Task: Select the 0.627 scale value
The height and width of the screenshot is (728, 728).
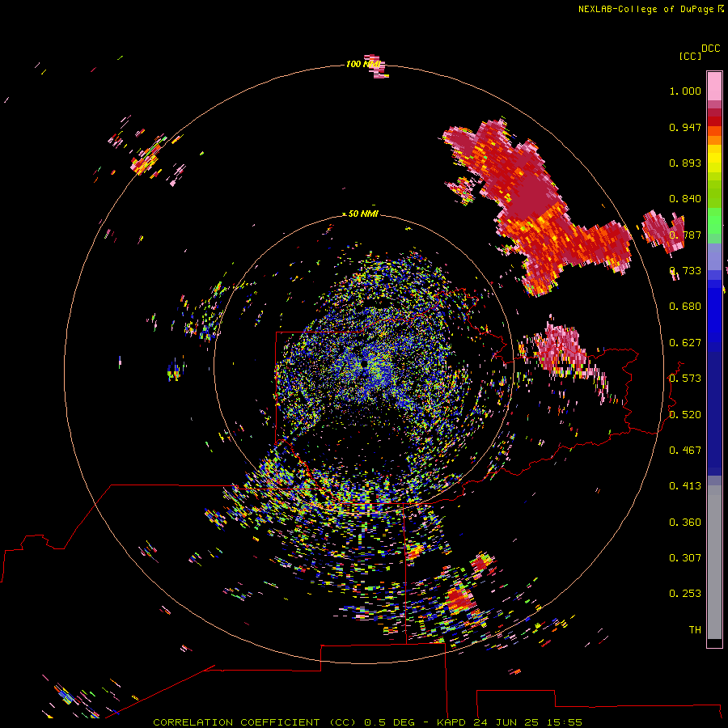Action: click(685, 343)
